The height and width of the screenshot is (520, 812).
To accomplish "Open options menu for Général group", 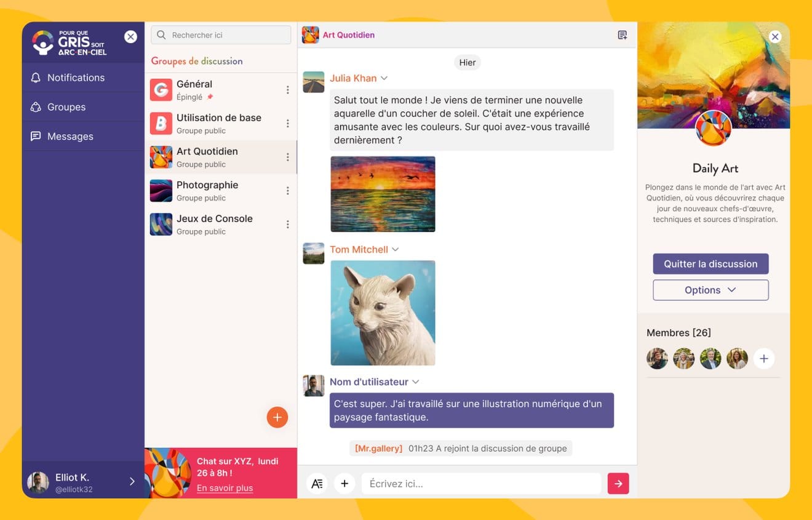I will click(287, 90).
